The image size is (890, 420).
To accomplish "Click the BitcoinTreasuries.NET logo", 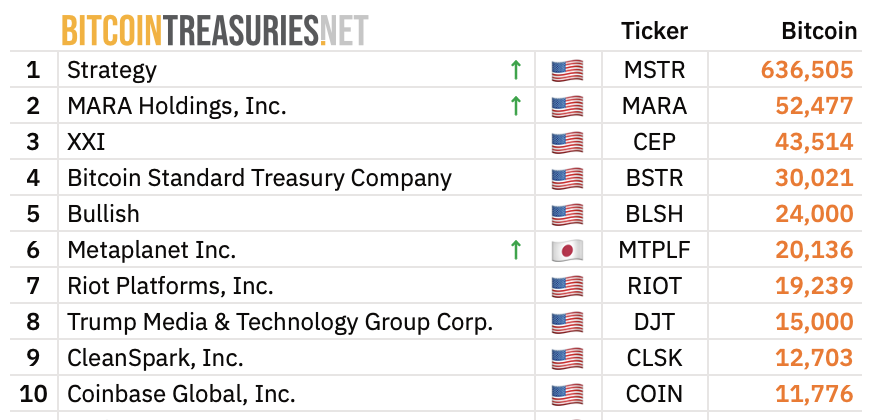I will coord(215,30).
